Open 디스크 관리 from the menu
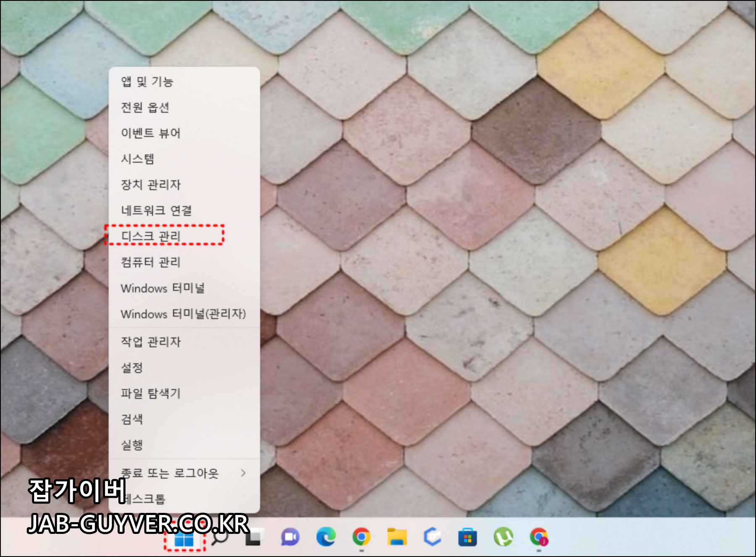 pos(184,236)
